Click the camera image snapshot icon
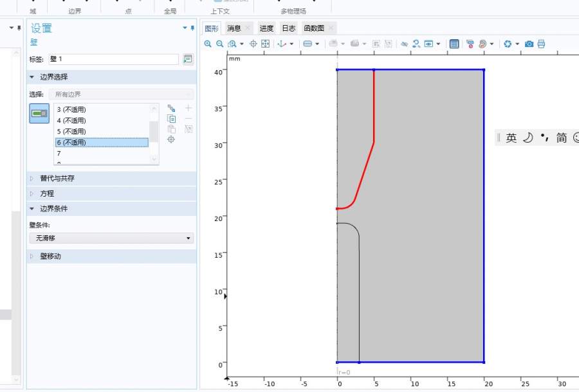The width and height of the screenshot is (579, 392). coord(529,44)
